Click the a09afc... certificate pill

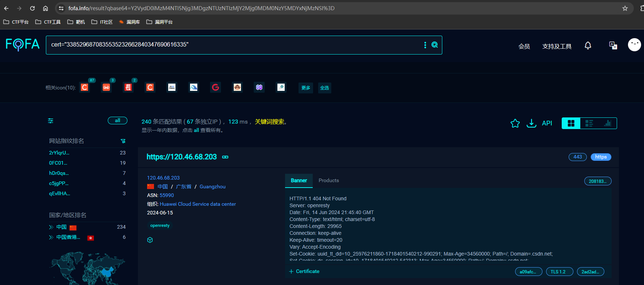529,272
